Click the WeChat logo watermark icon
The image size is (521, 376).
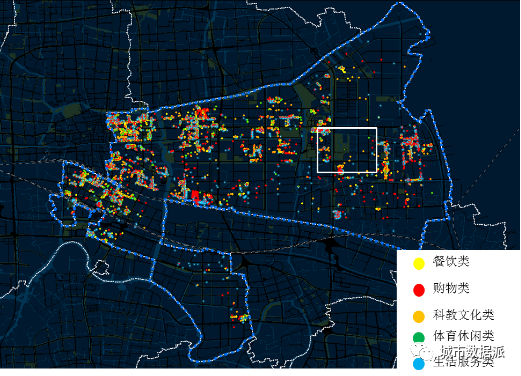point(422,351)
